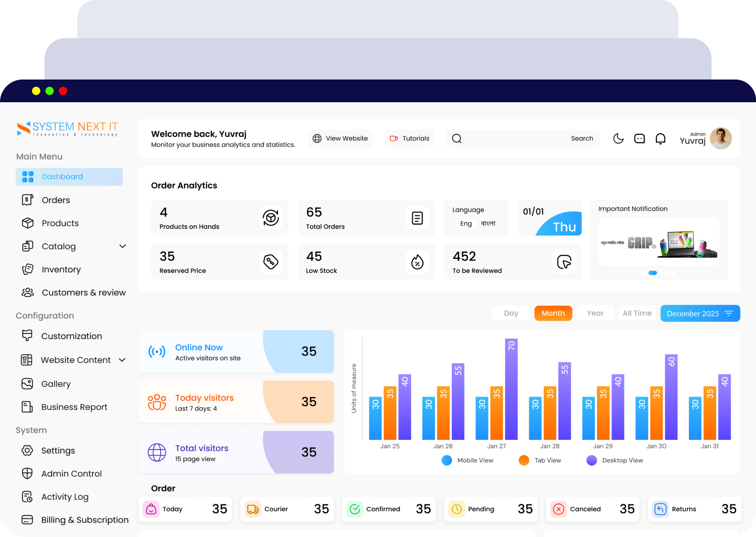Click the Products on Hands box icon

pyautogui.click(x=271, y=218)
